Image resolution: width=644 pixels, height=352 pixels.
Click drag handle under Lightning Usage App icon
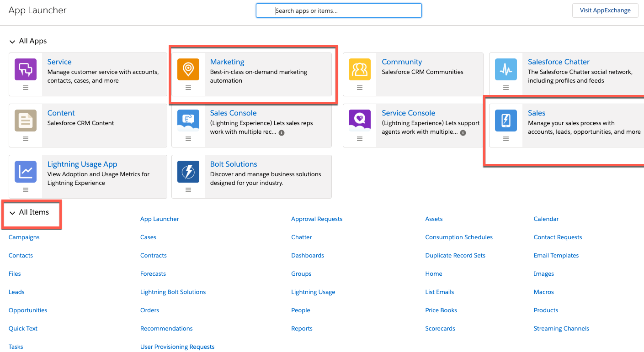pos(26,190)
